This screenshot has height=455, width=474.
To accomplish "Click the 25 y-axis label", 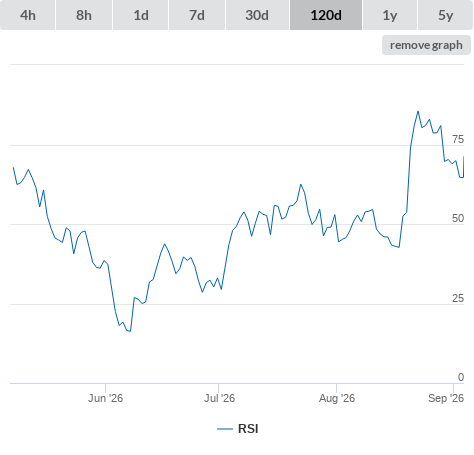I will point(458,298).
